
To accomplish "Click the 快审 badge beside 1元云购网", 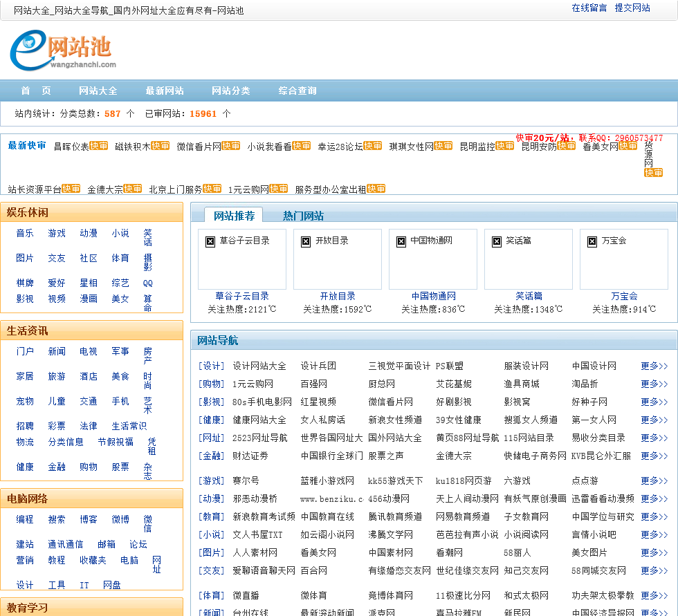I will pos(278,189).
